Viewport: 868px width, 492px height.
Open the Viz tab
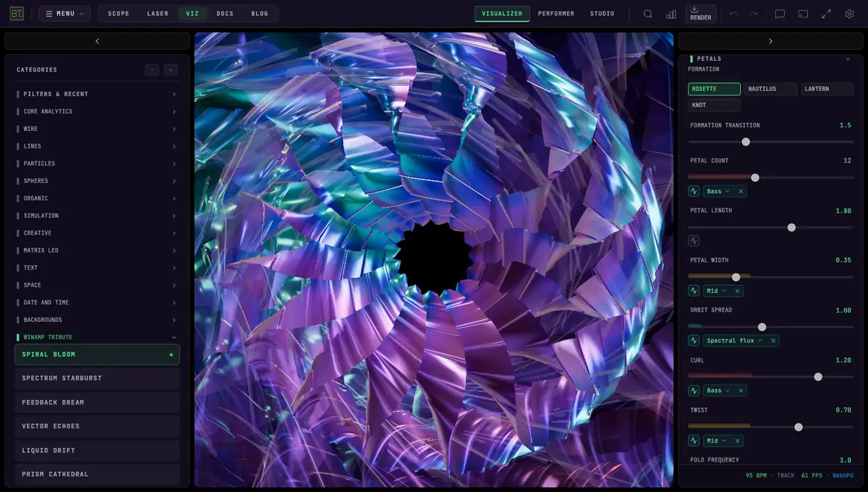[192, 14]
